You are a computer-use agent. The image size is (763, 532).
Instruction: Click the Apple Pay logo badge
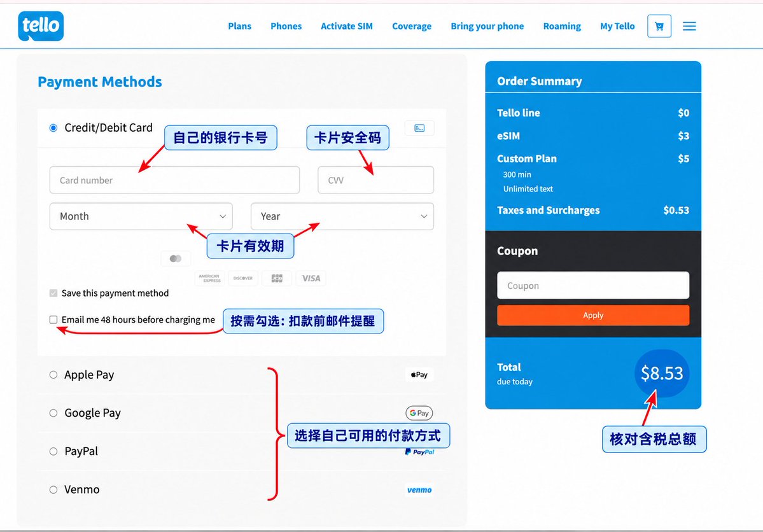click(419, 375)
